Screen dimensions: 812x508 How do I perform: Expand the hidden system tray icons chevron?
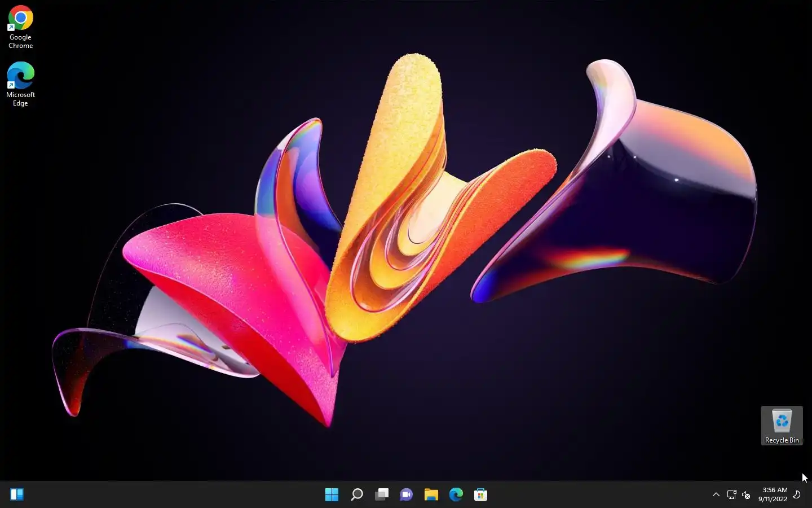click(716, 494)
